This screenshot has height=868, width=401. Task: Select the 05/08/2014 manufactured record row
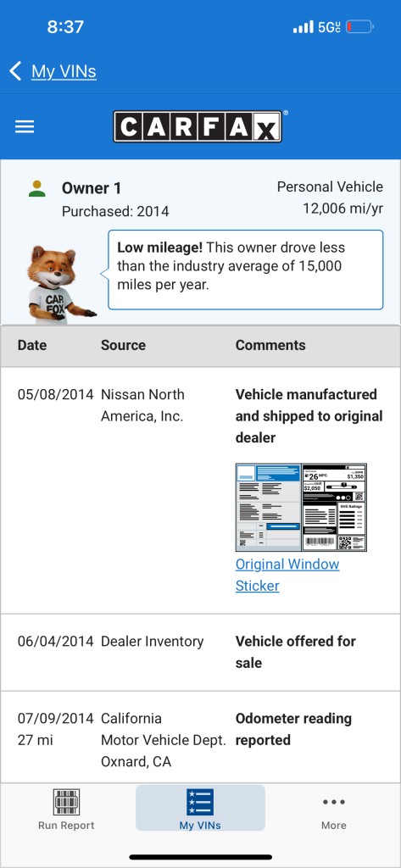[200, 490]
